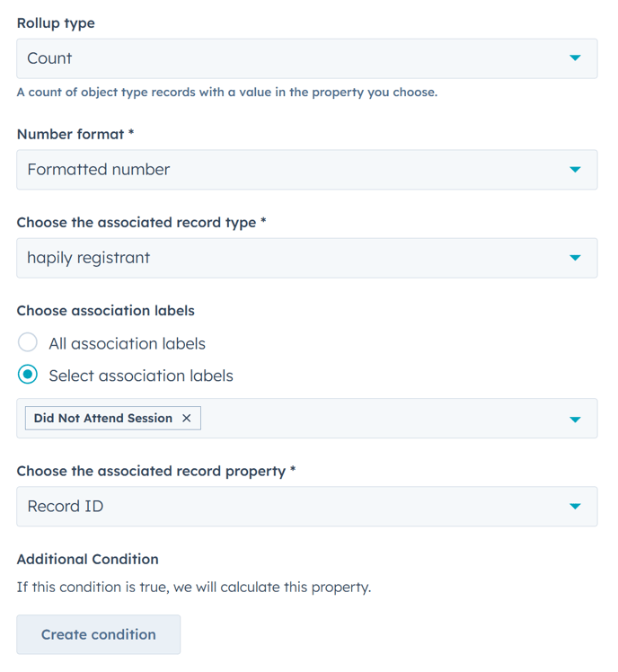
Task: Click the 'All association labels' option text
Action: coord(127,344)
